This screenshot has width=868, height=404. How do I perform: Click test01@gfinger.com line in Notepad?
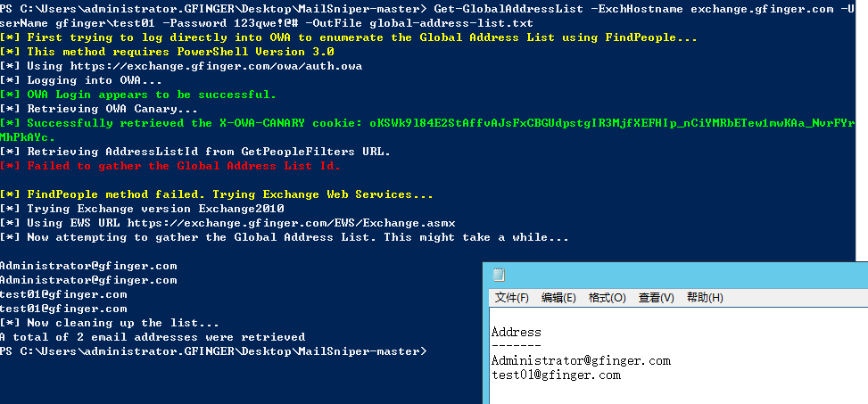pyautogui.click(x=556, y=375)
